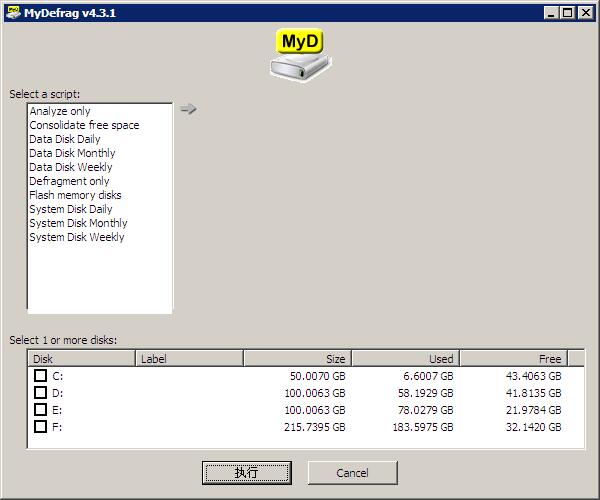Click size value 215.7395 GB

(315, 427)
